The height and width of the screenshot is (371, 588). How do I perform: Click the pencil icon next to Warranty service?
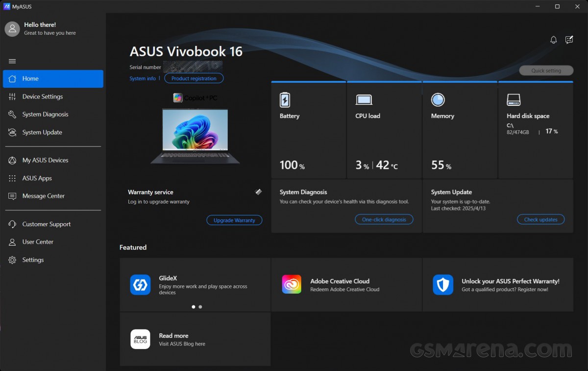(258, 192)
